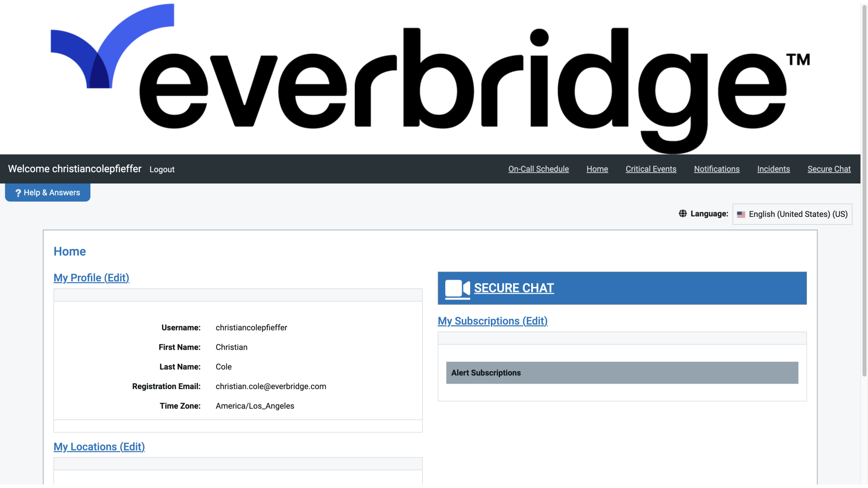The height and width of the screenshot is (488, 868).
Task: Click My Profile (Edit) link
Action: point(91,278)
